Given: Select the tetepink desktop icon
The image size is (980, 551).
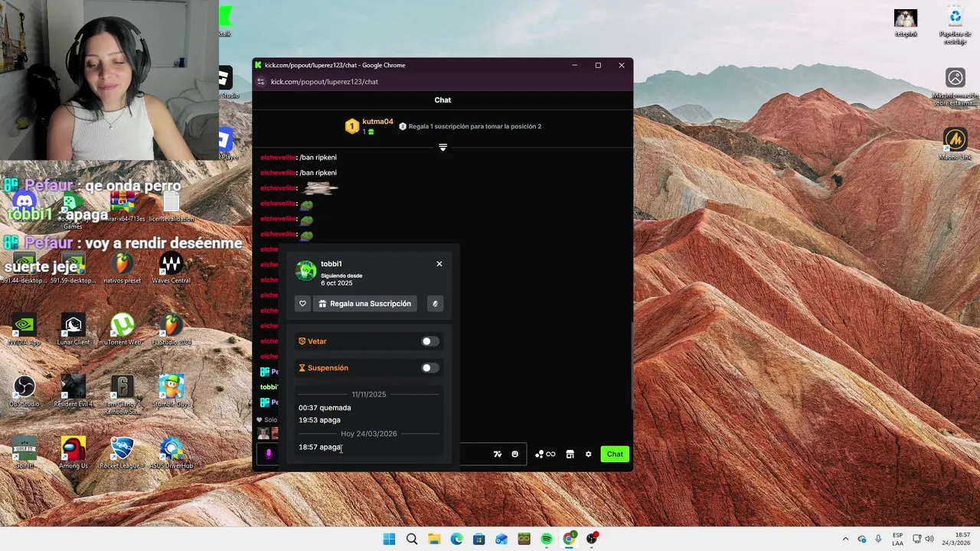Looking at the screenshot, I should (x=906, y=23).
